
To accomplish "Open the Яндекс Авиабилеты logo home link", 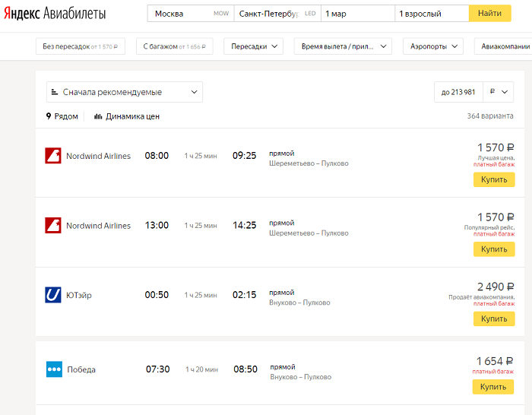I will click(x=55, y=14).
